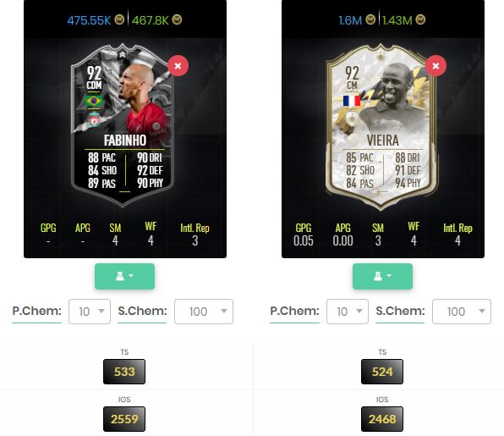The image size is (504, 436).
Task: Click Fabinho's IGS value 2559
Action: pyautogui.click(x=124, y=419)
